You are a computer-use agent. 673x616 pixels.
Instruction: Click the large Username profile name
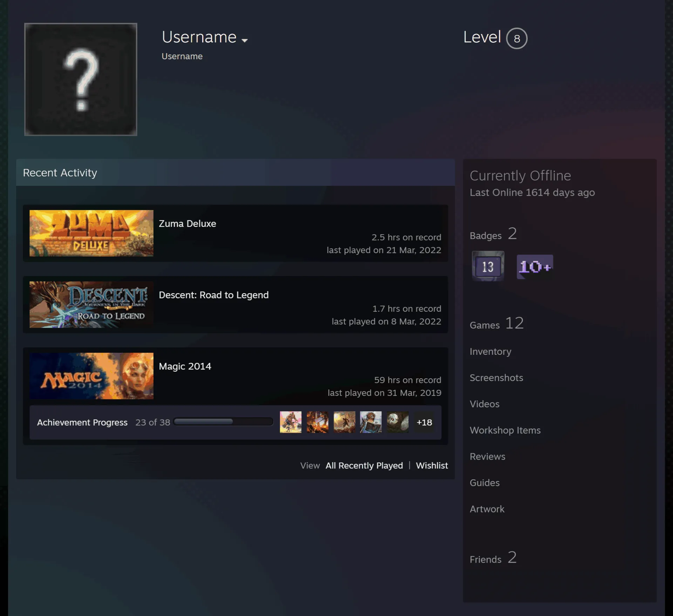click(x=199, y=37)
